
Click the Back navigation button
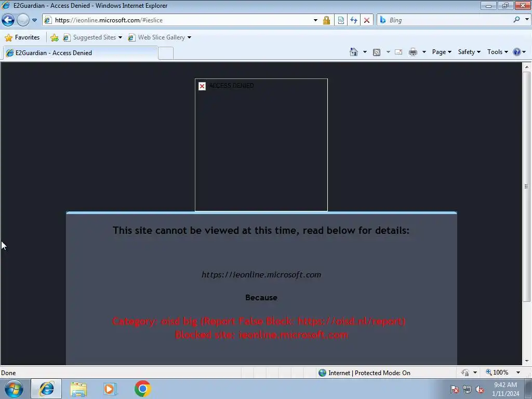point(8,20)
